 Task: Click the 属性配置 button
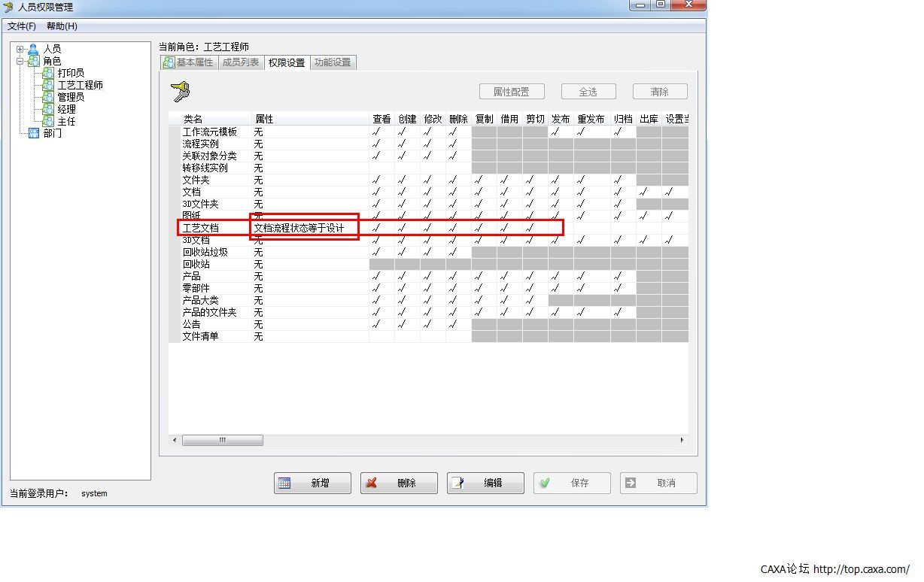coord(511,92)
